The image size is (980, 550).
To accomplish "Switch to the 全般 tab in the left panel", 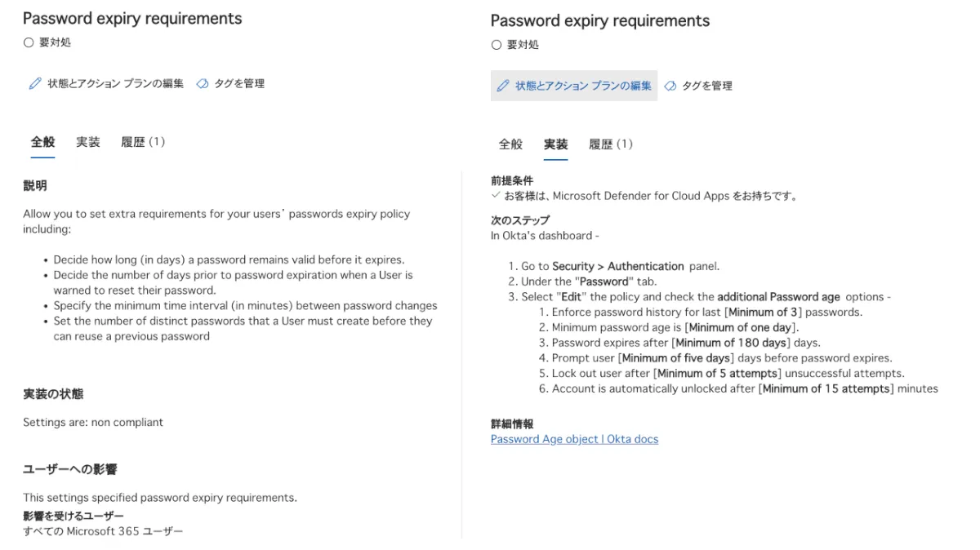I will pyautogui.click(x=42, y=142).
